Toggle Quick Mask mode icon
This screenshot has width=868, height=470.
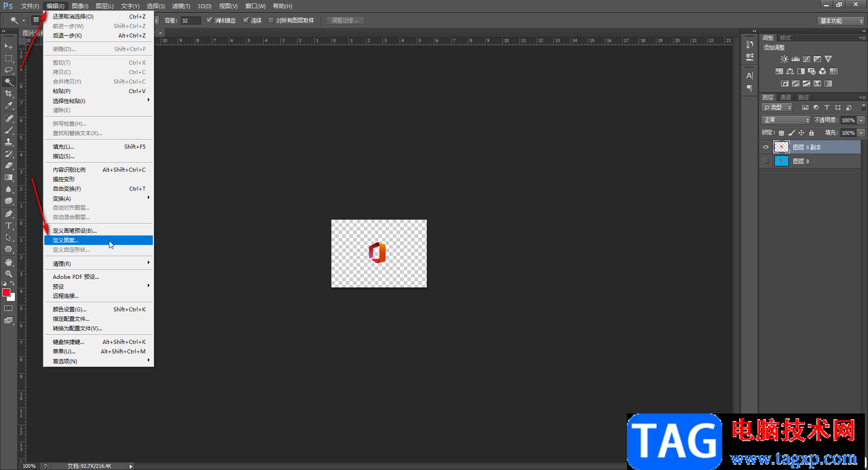tap(9, 308)
